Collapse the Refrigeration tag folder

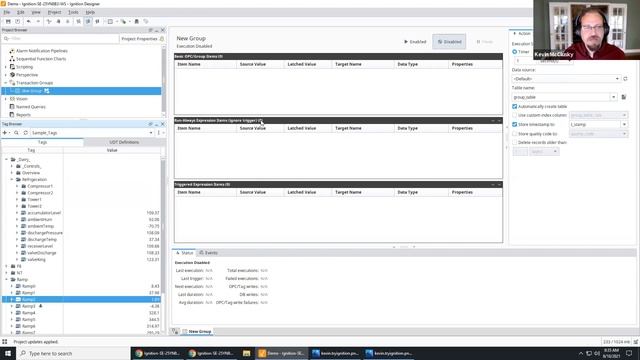tap(12, 179)
